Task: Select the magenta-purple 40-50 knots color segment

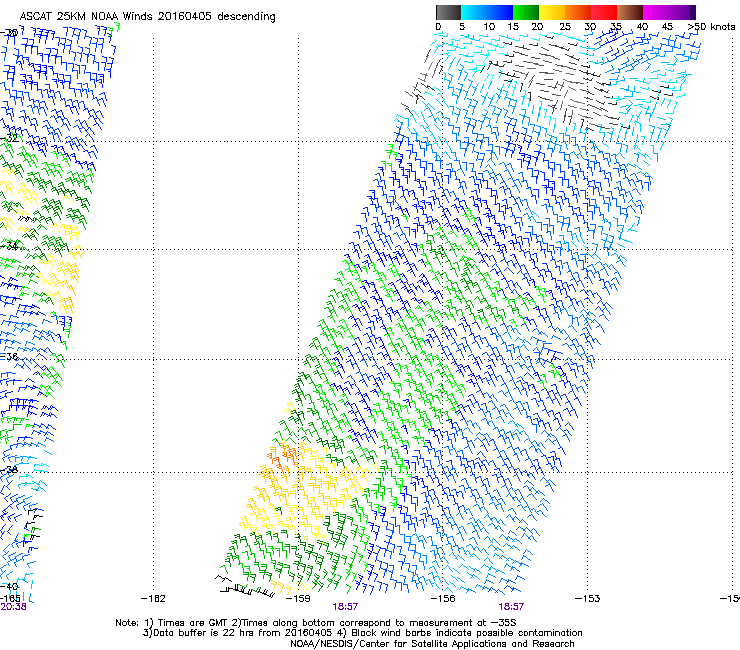Action: click(x=669, y=12)
